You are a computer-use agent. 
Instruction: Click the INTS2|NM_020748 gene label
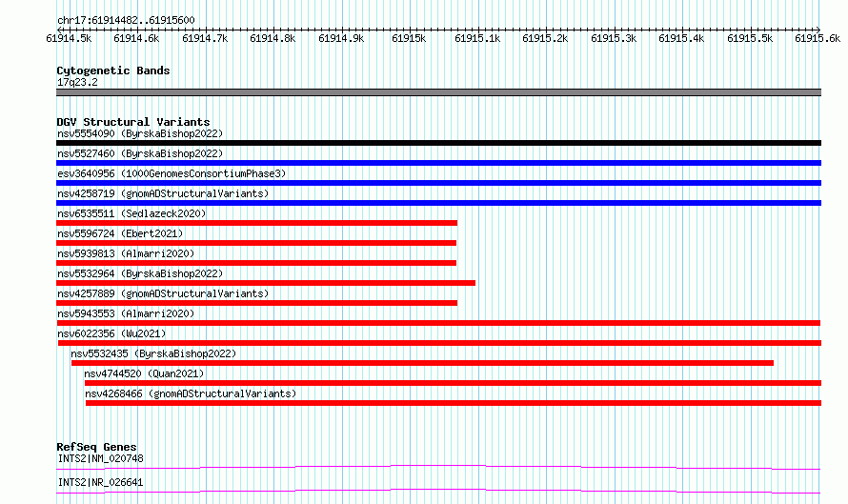point(101,458)
